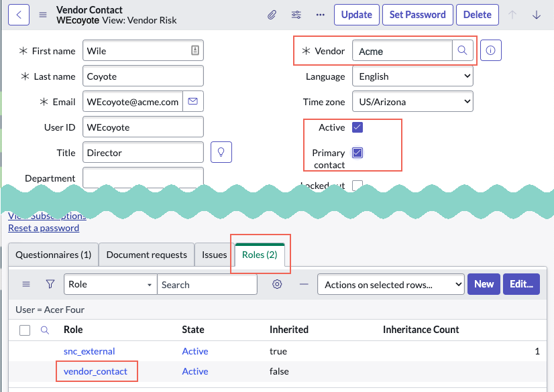
Task: Click the Set Password button
Action: coord(418,15)
